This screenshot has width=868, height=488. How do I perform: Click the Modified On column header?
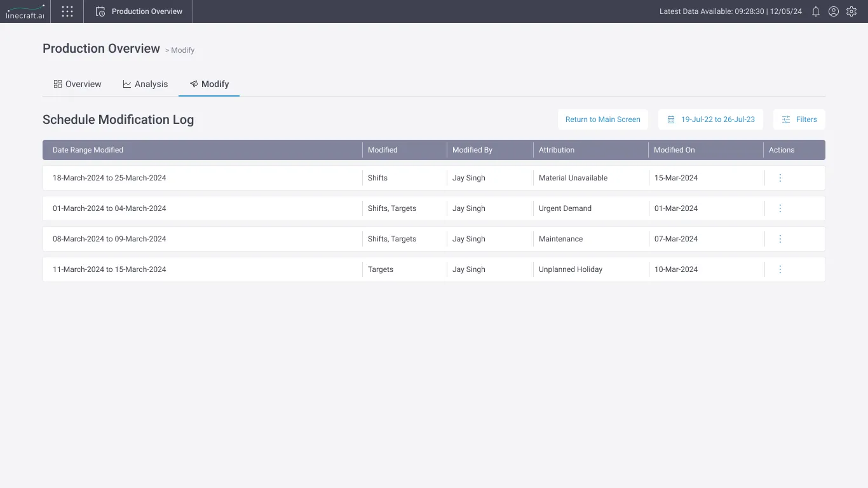click(x=674, y=150)
